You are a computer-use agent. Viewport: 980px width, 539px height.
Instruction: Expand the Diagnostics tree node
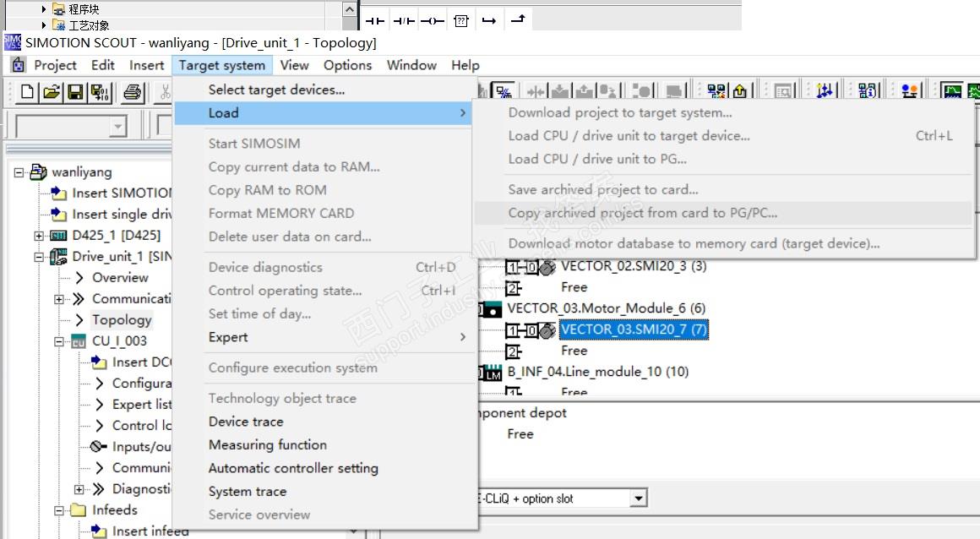[79, 489]
